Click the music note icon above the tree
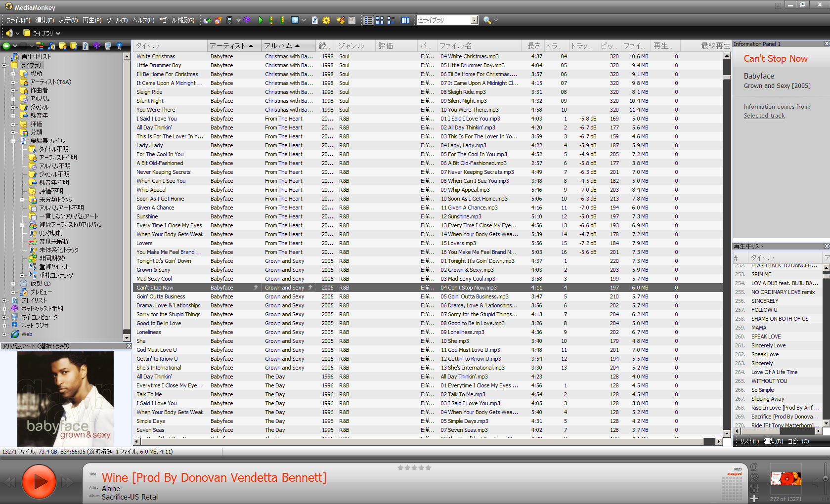This screenshot has width=830, height=504. [x=51, y=46]
